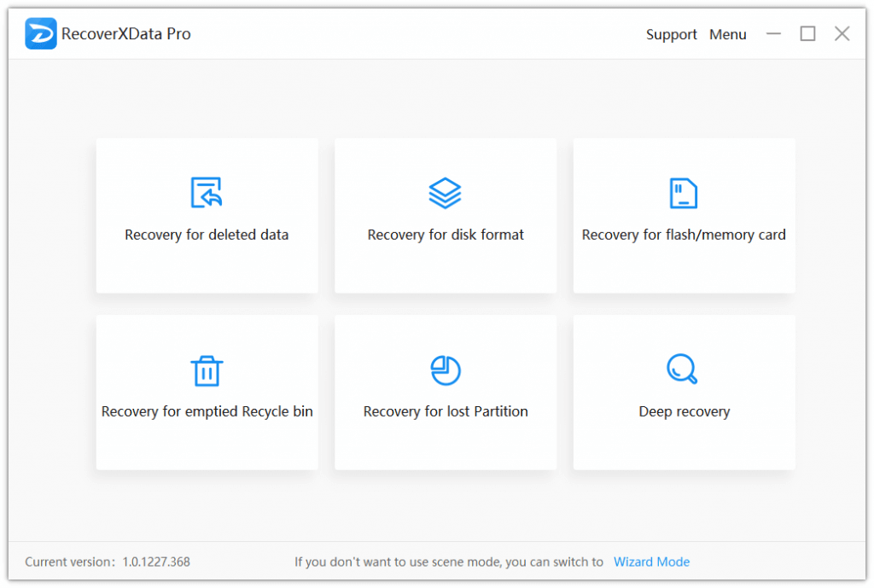This screenshot has height=588, width=874.
Task: Switch to Wizard Mode
Action: (651, 562)
